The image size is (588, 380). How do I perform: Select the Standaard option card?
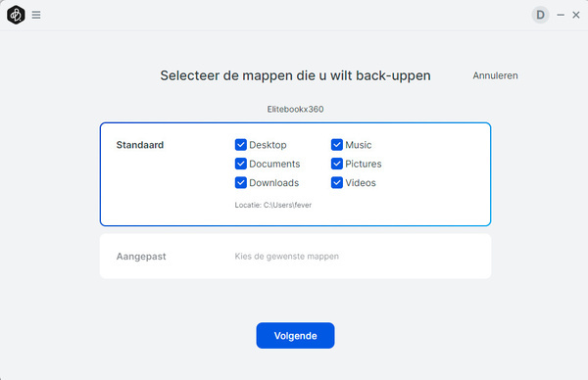click(x=296, y=174)
